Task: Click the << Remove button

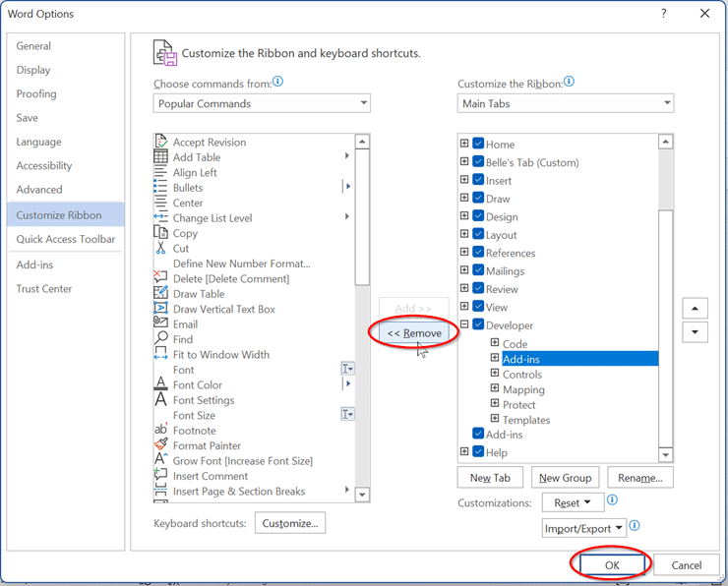Action: click(414, 333)
